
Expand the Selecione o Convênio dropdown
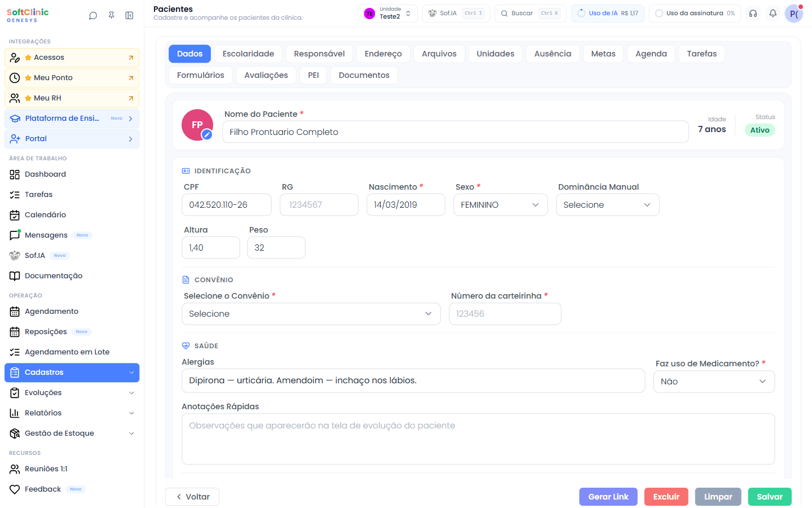pos(311,314)
